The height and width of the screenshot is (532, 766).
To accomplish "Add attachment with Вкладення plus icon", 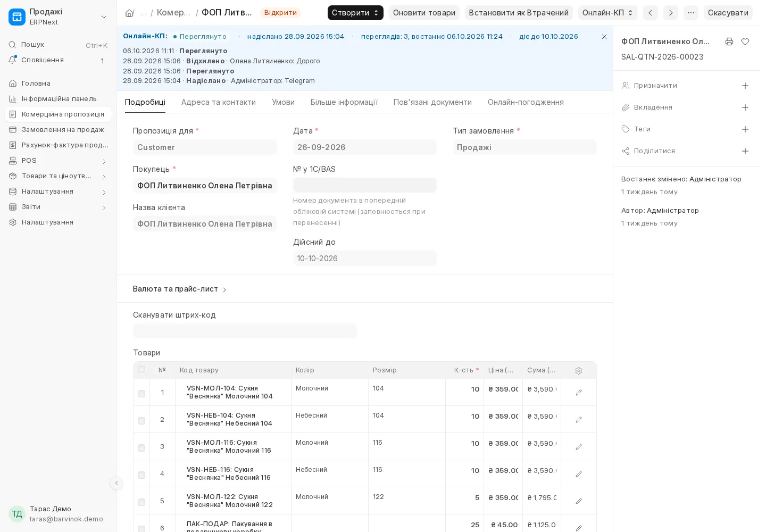I will (745, 107).
